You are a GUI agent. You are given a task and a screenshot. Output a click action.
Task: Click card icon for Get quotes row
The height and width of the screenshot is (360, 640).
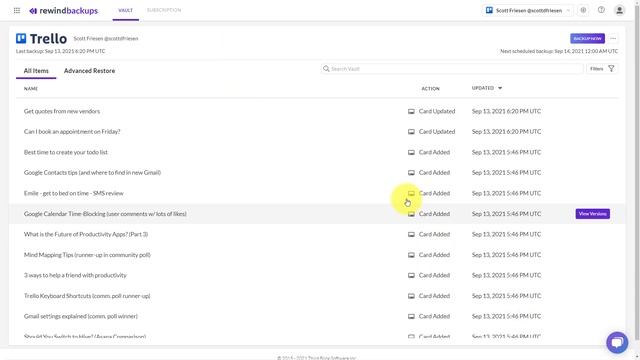tap(411, 111)
